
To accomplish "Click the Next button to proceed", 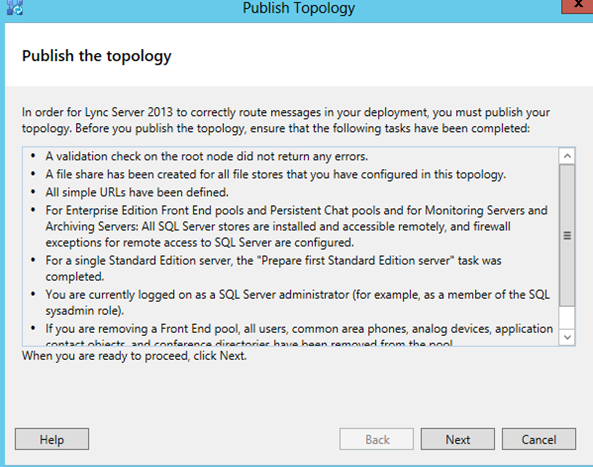I will click(458, 439).
